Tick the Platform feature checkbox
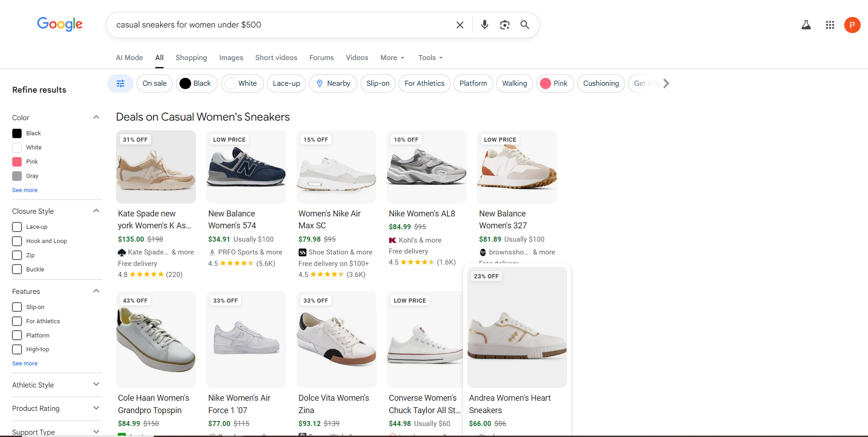 pyautogui.click(x=17, y=335)
